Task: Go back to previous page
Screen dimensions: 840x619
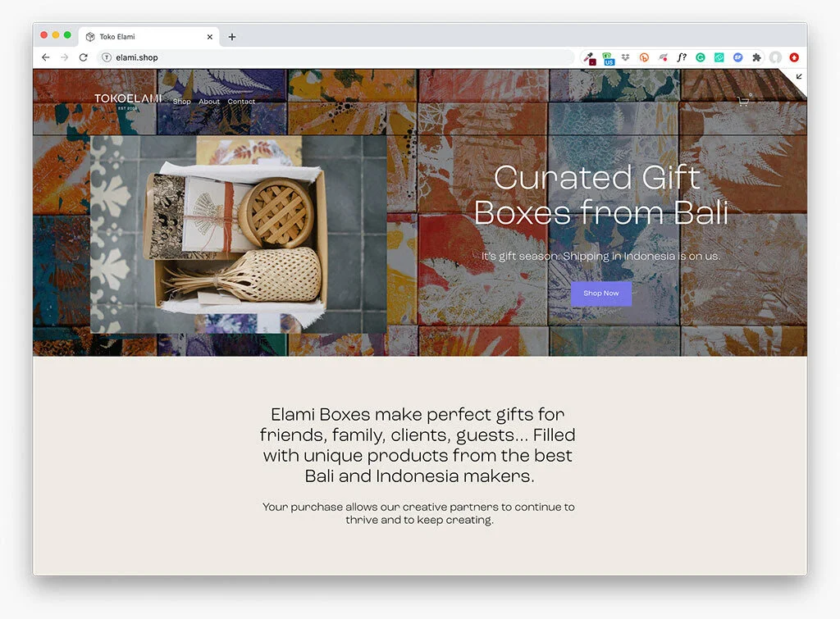Action: coord(46,57)
